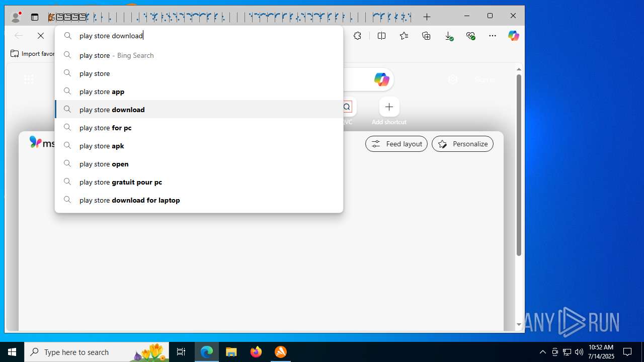644x362 pixels.
Task: Open the Favorites star icon
Action: [404, 36]
